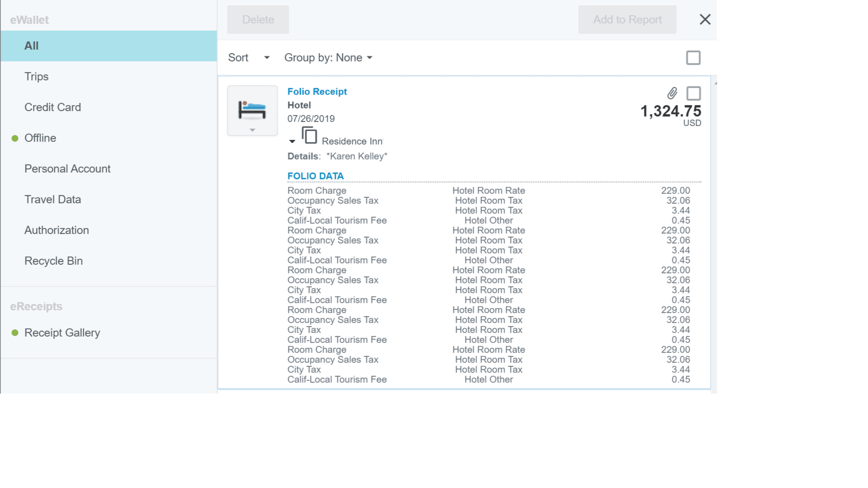Close the eWallet panel with X
The height and width of the screenshot is (488, 868).
705,19
